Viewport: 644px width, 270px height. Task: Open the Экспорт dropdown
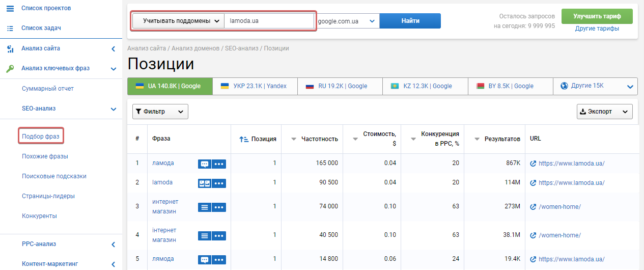pyautogui.click(x=605, y=112)
